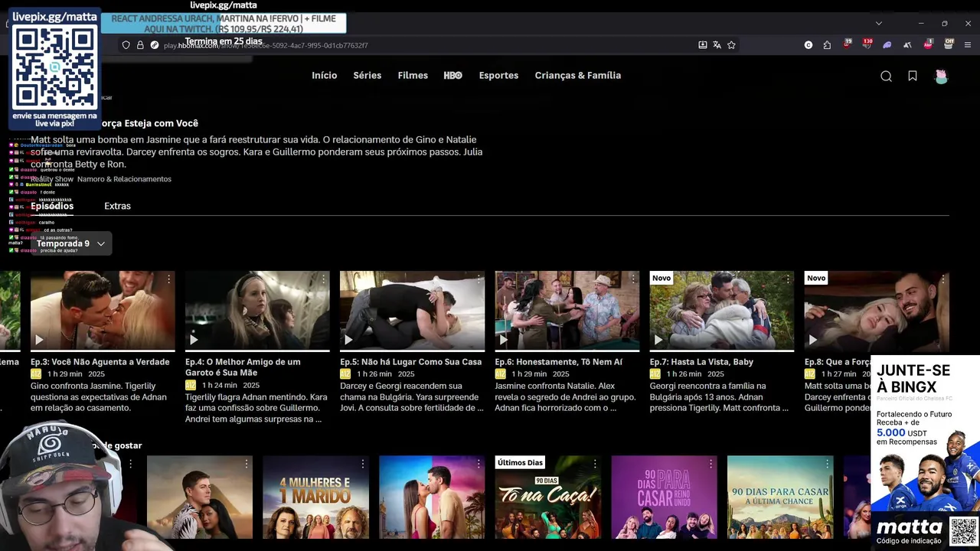
Task: Open the Filmes section
Action: tap(413, 76)
